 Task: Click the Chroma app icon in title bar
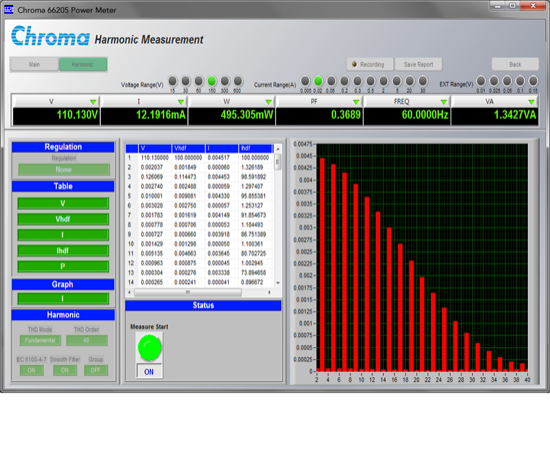[x=9, y=10]
